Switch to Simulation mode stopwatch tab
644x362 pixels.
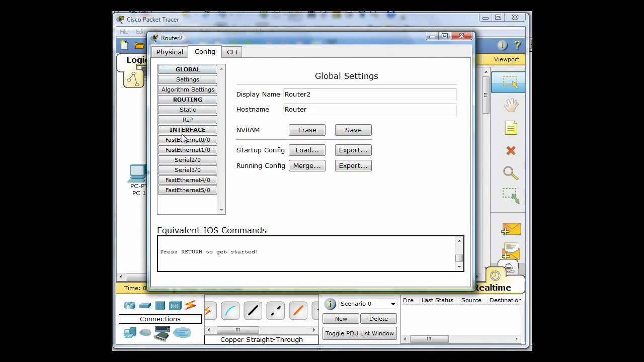[508, 267]
